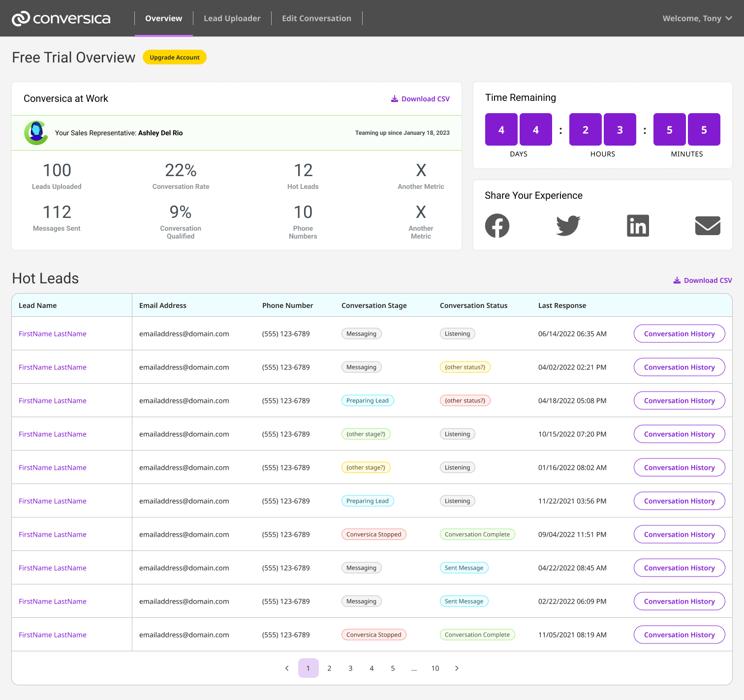Select page 1 in pagination
The width and height of the screenshot is (744, 700).
point(309,668)
